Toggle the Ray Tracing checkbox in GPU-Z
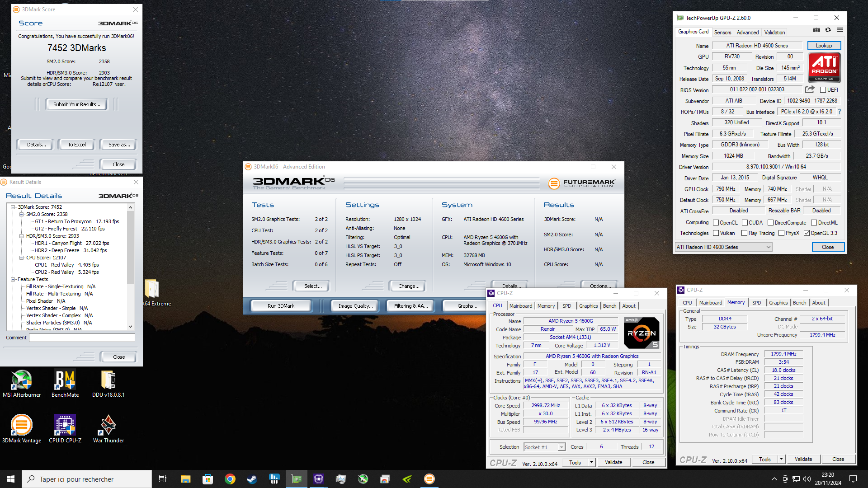868x488 pixels. point(745,233)
